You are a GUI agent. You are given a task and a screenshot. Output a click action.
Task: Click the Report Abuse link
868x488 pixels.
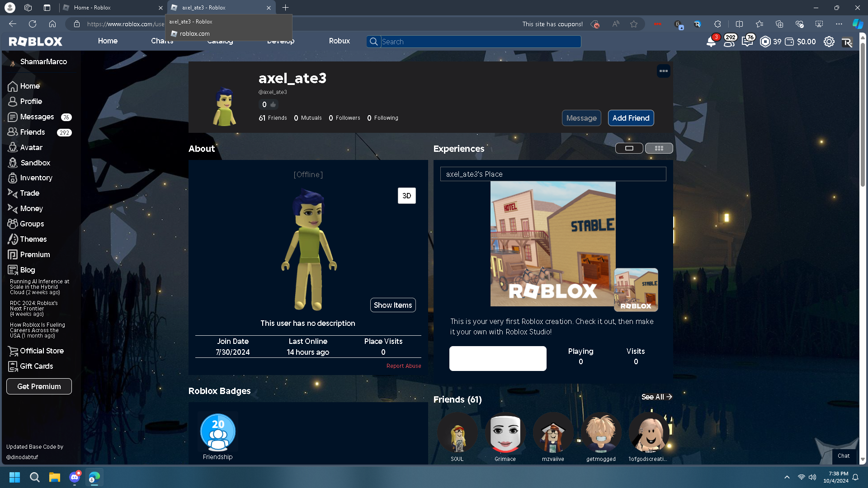tap(404, 366)
